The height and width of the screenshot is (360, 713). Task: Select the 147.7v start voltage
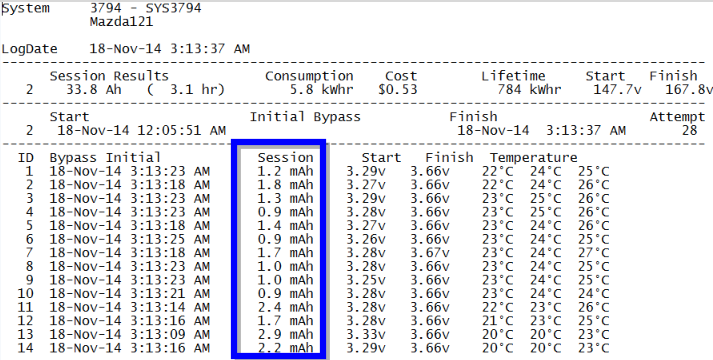tap(617, 90)
